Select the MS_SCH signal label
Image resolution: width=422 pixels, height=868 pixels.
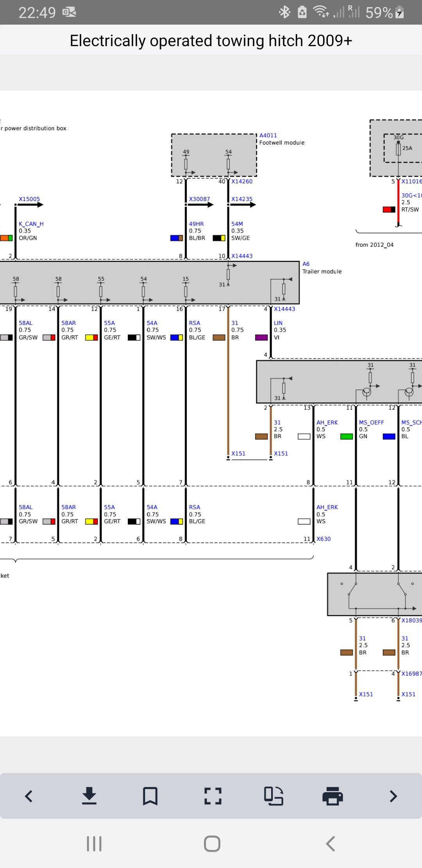[411, 422]
